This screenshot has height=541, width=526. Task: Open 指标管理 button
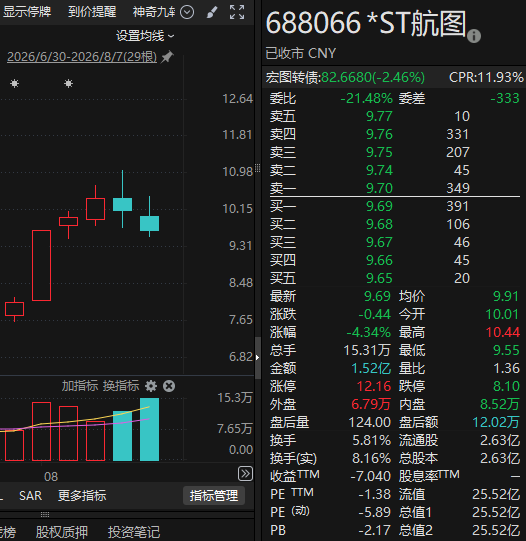click(214, 496)
